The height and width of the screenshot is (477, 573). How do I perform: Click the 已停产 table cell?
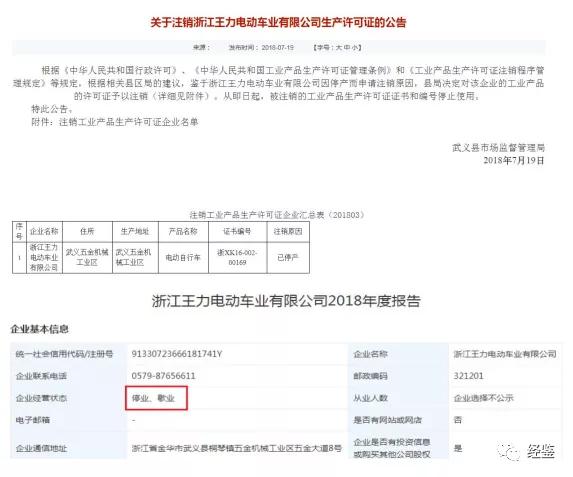pyautogui.click(x=288, y=258)
